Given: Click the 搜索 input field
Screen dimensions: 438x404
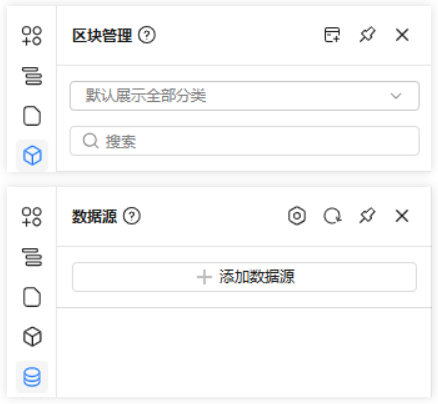Looking at the screenshot, I should [245, 141].
